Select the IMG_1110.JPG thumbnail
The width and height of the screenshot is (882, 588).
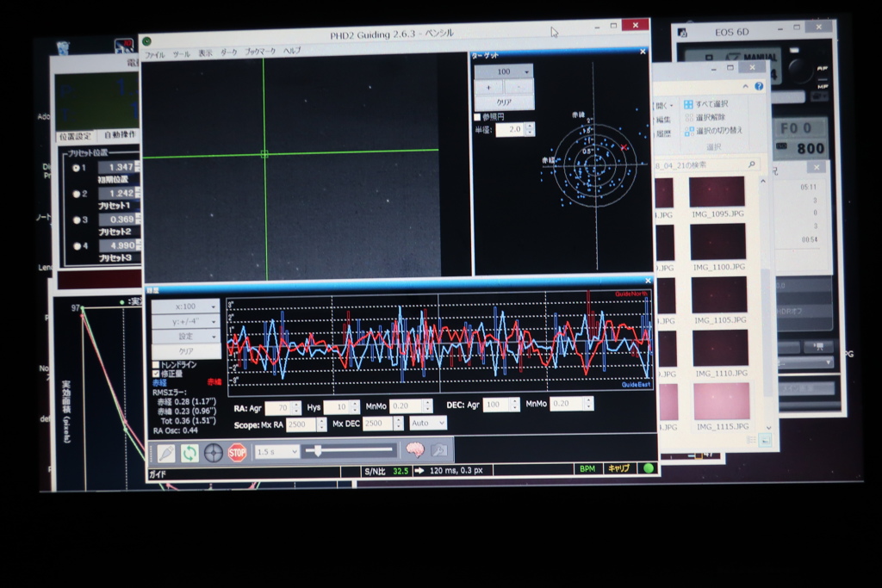[721, 354]
